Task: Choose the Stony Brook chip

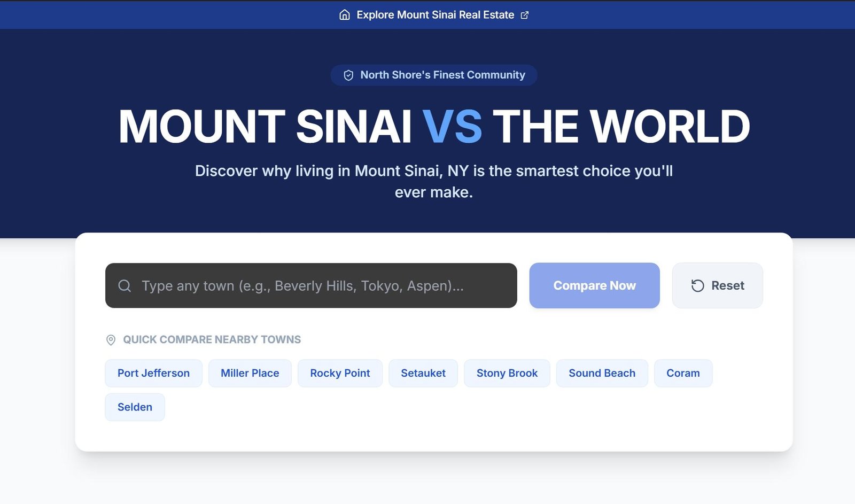Action: point(507,373)
